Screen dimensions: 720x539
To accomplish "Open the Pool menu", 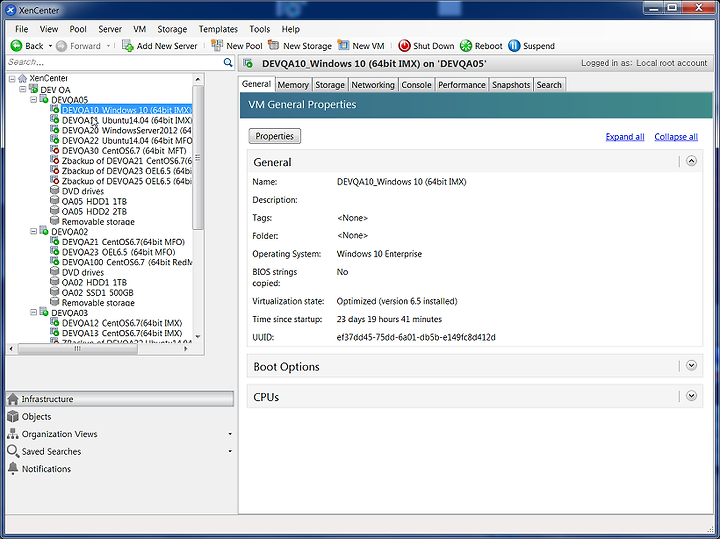I will [78, 29].
